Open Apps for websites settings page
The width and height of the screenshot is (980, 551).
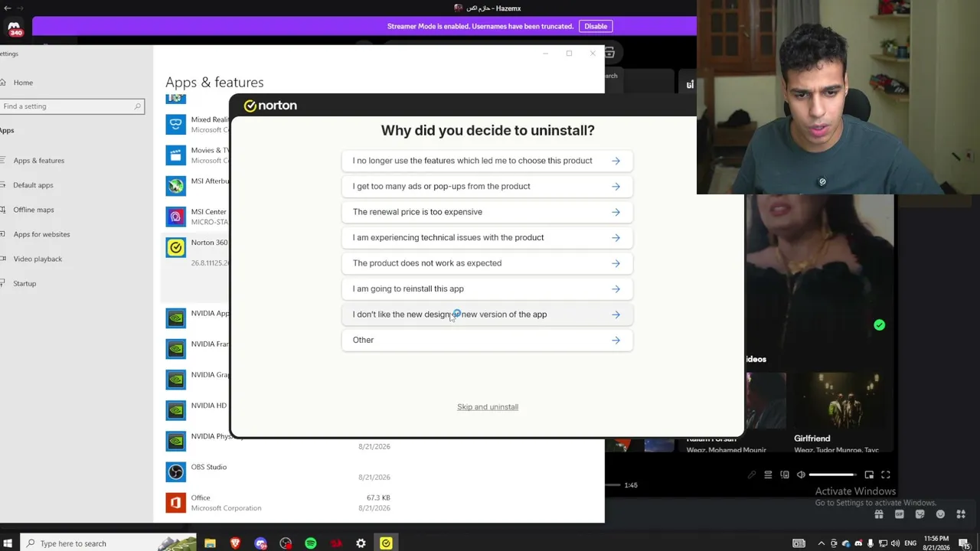41,234
